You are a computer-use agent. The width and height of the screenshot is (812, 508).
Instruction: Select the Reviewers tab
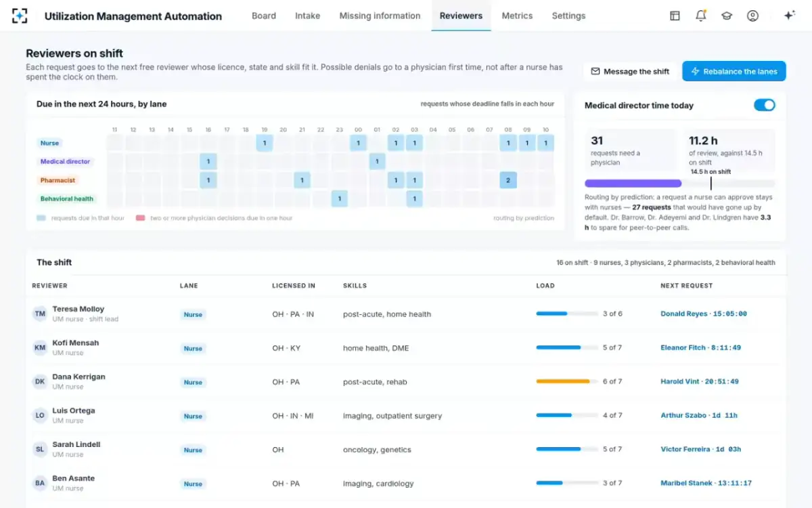click(461, 16)
